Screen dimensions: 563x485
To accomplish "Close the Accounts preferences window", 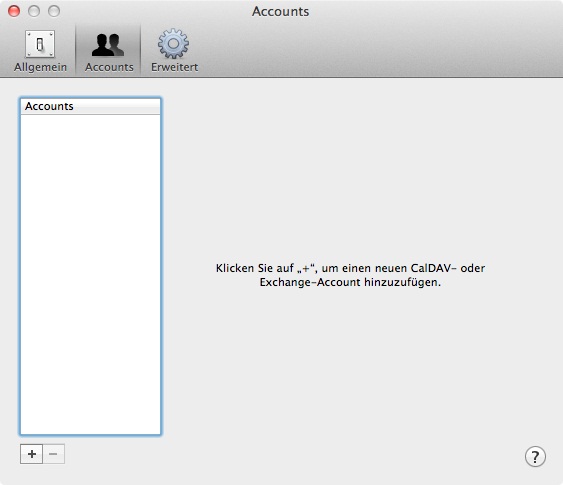I will click(14, 11).
